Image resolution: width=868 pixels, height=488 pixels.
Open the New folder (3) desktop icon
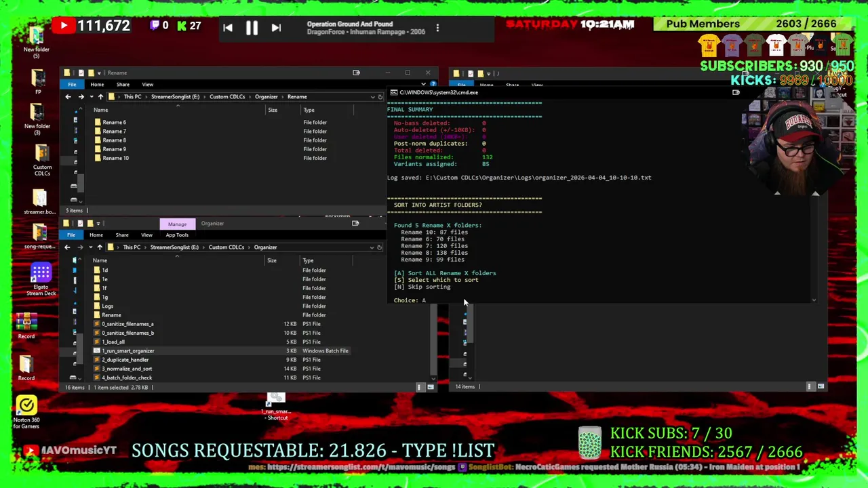(37, 118)
